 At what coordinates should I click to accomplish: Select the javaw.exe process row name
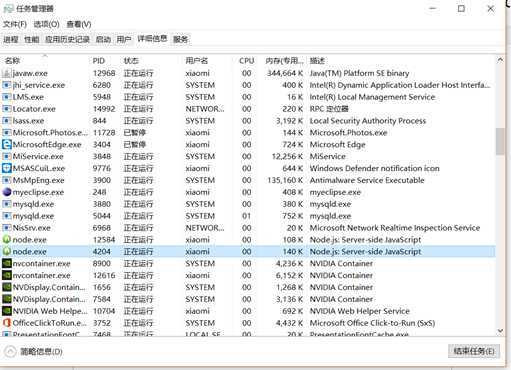[x=30, y=73]
